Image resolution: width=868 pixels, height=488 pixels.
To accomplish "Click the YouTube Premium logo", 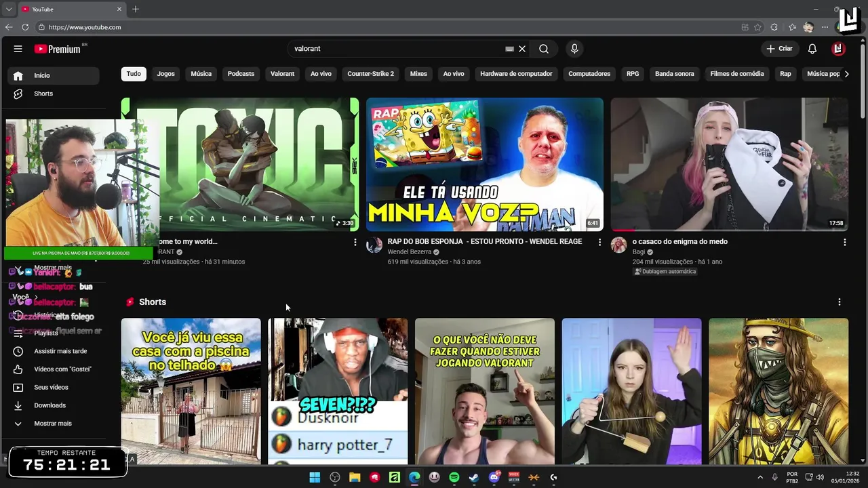I will 59,49.
